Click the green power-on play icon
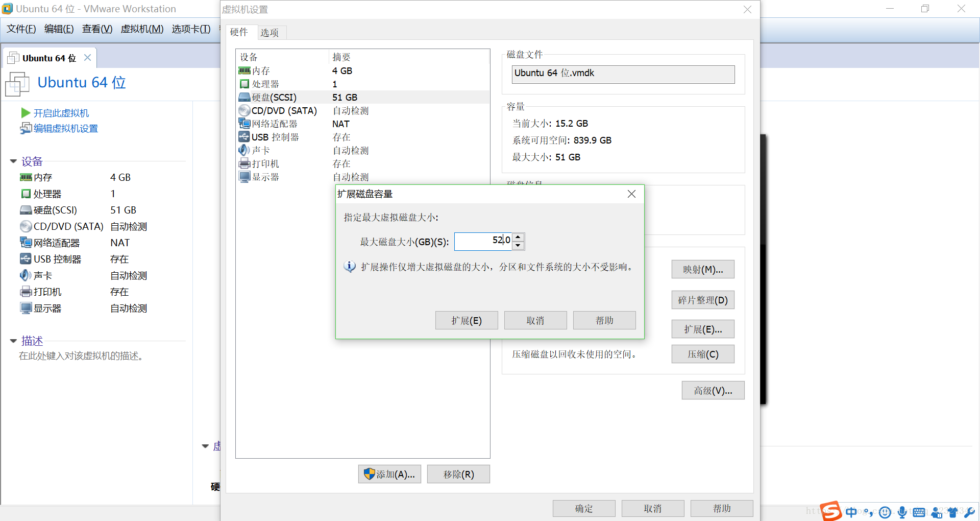Screen dimensions: 980x521 [26, 113]
